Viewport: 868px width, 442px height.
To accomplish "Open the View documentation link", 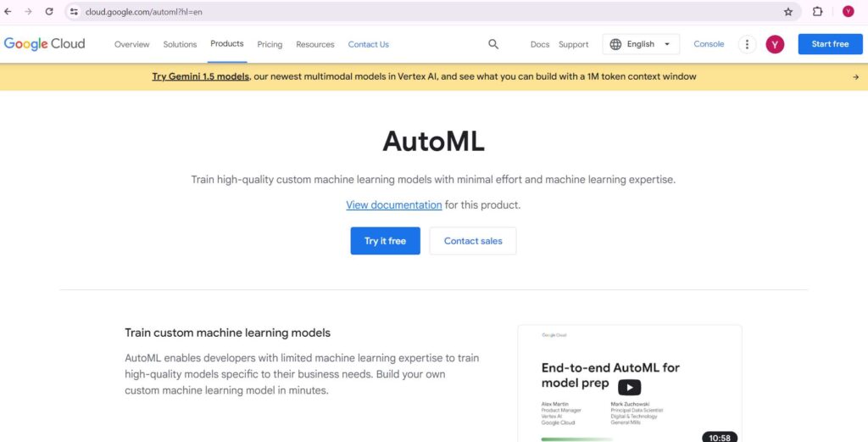I will point(393,205).
